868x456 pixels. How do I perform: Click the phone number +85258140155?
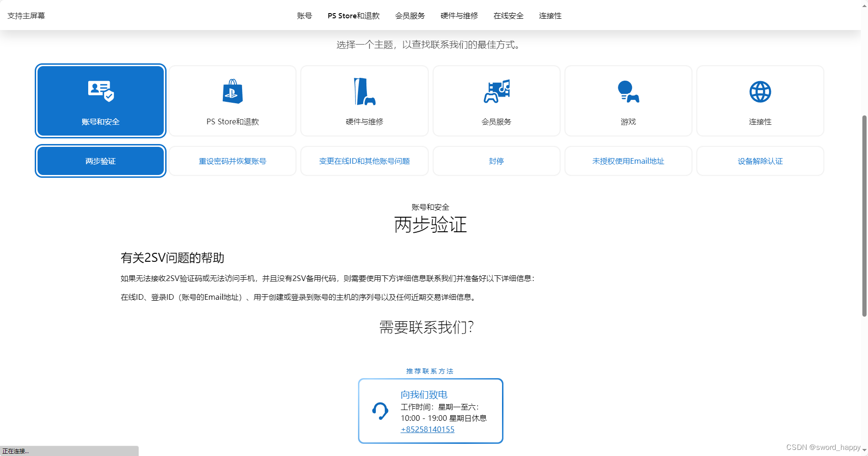(427, 429)
